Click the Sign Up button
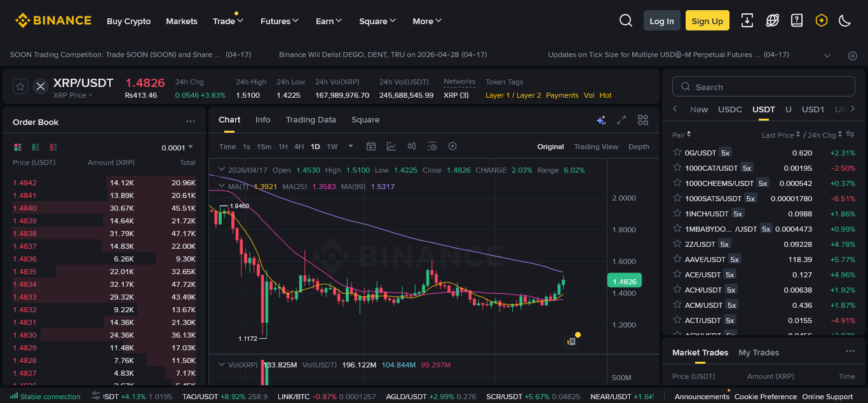The height and width of the screenshot is (403, 868). tap(707, 21)
